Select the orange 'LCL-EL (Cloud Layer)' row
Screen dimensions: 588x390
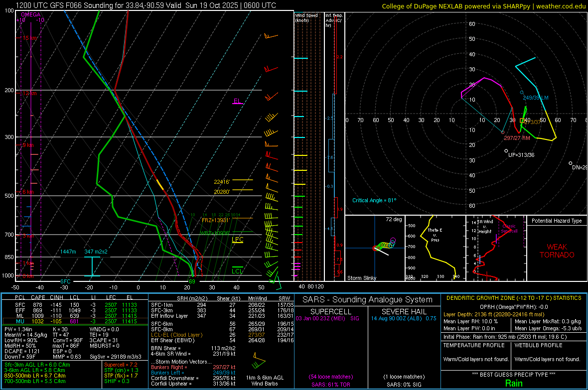point(222,335)
